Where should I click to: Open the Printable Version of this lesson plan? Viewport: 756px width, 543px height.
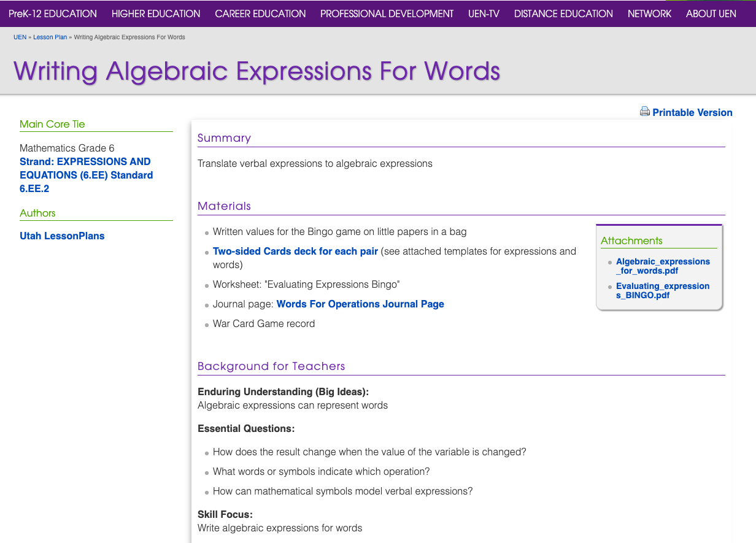(x=692, y=112)
